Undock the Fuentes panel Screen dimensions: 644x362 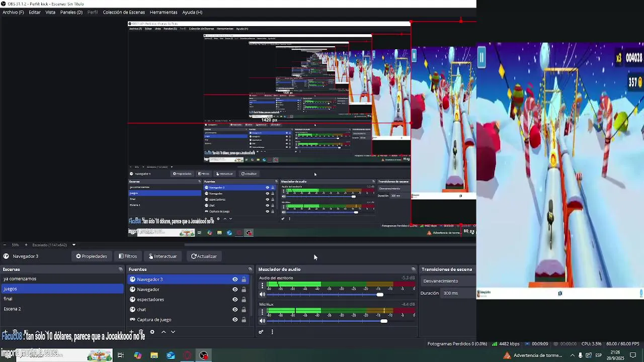pos(250,269)
